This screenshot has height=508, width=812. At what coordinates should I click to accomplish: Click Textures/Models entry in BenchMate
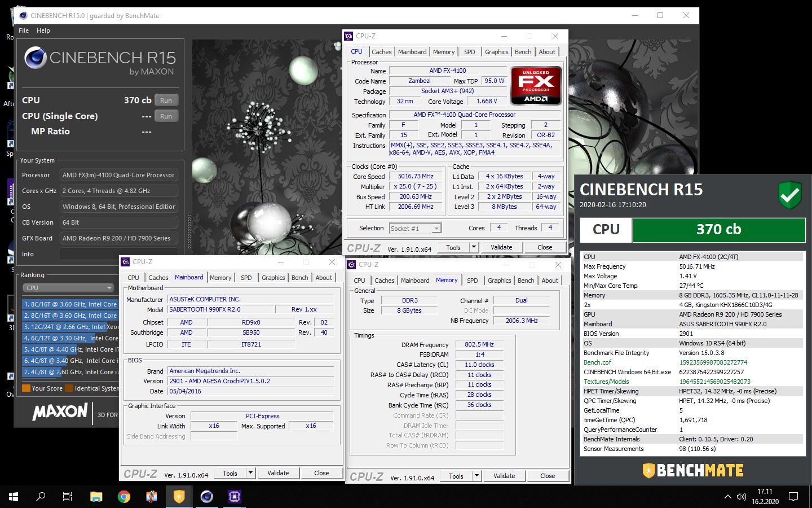coord(606,382)
